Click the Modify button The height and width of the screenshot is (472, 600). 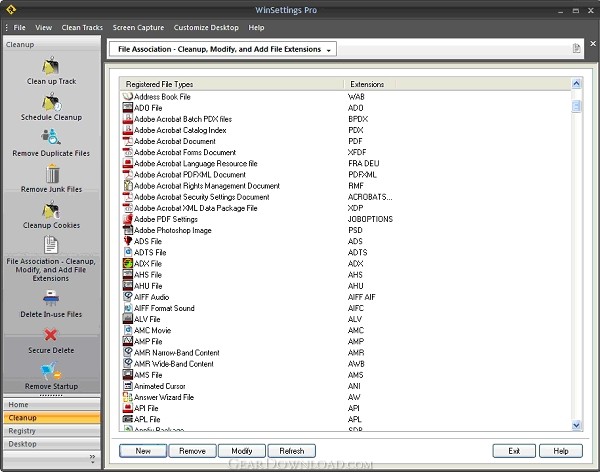click(242, 451)
